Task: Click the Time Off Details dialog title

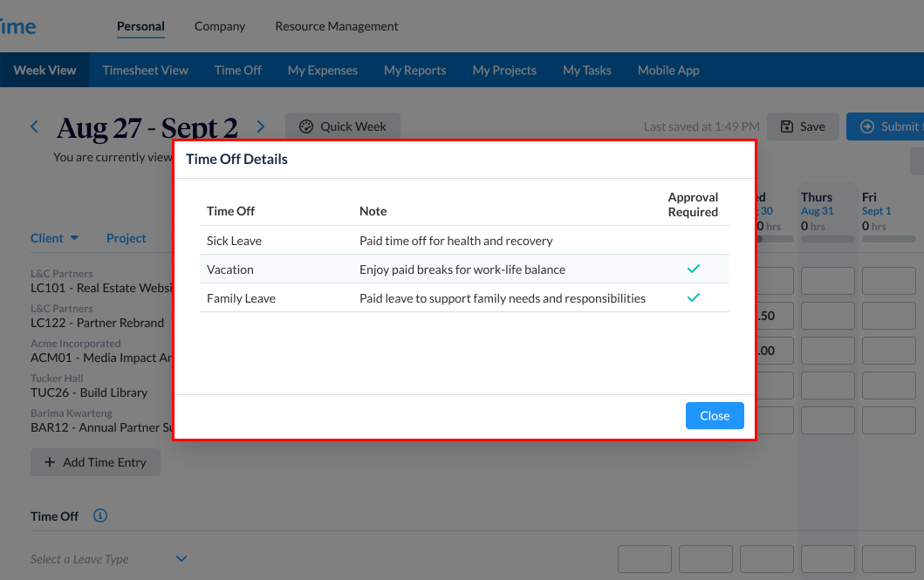Action: pyautogui.click(x=237, y=159)
